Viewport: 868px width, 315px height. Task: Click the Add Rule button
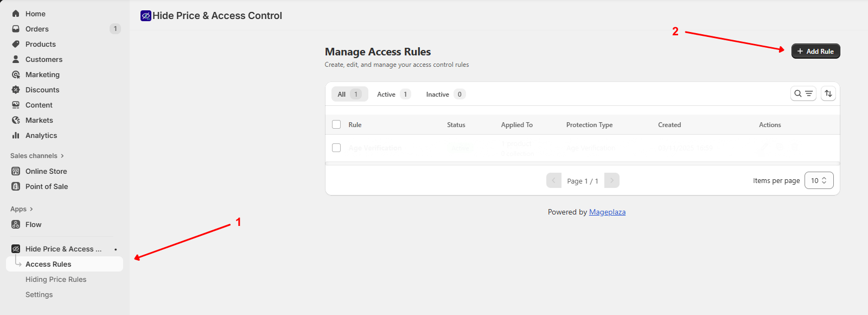coord(815,51)
